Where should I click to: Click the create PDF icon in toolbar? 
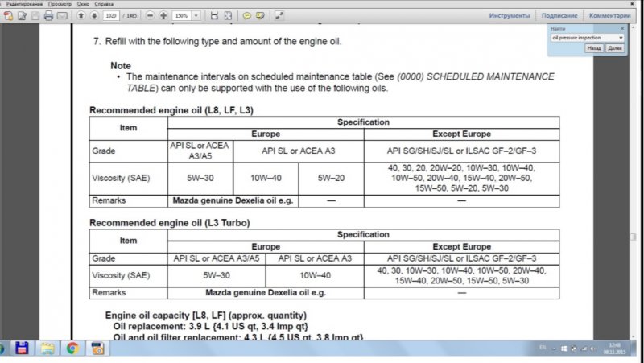click(8, 15)
